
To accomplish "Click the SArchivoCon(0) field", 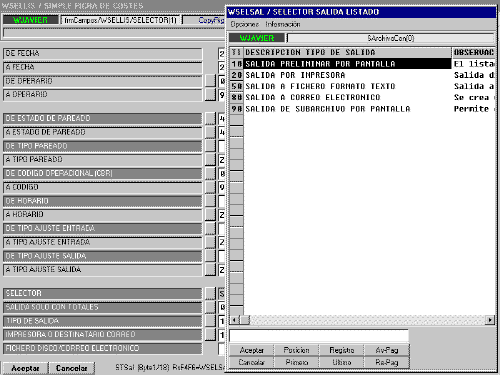I will point(391,38).
